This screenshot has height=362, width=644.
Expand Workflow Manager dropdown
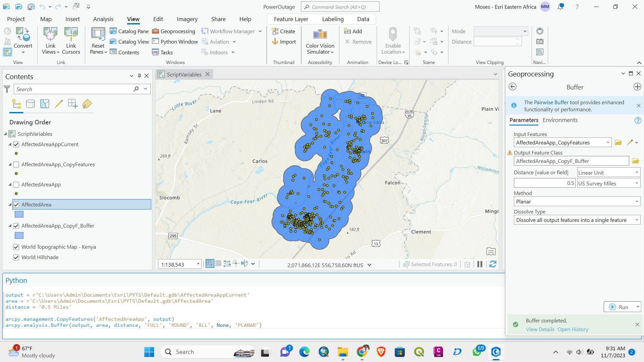click(x=260, y=31)
